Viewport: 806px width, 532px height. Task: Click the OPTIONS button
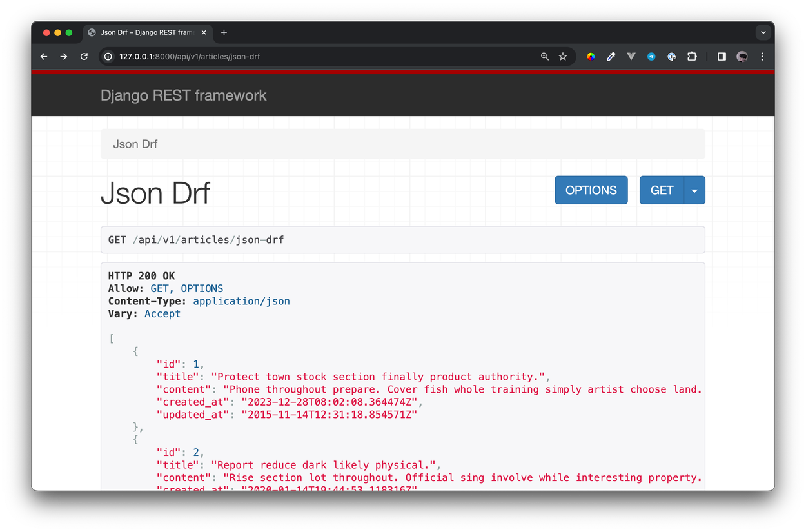591,190
